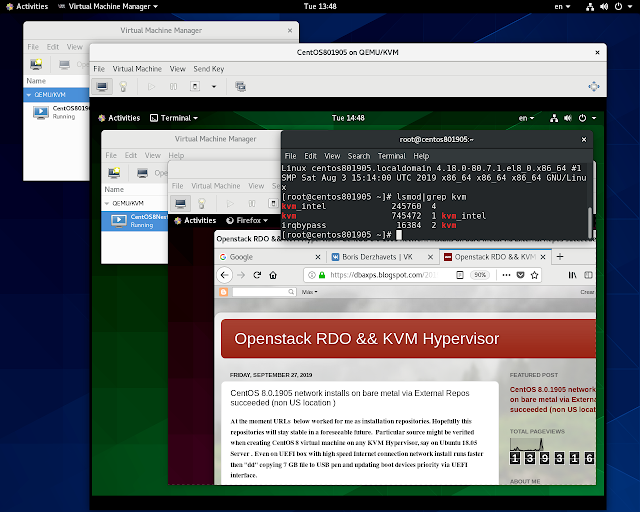Open the View menu in console window
The height and width of the screenshot is (512, 640).
coord(178,69)
